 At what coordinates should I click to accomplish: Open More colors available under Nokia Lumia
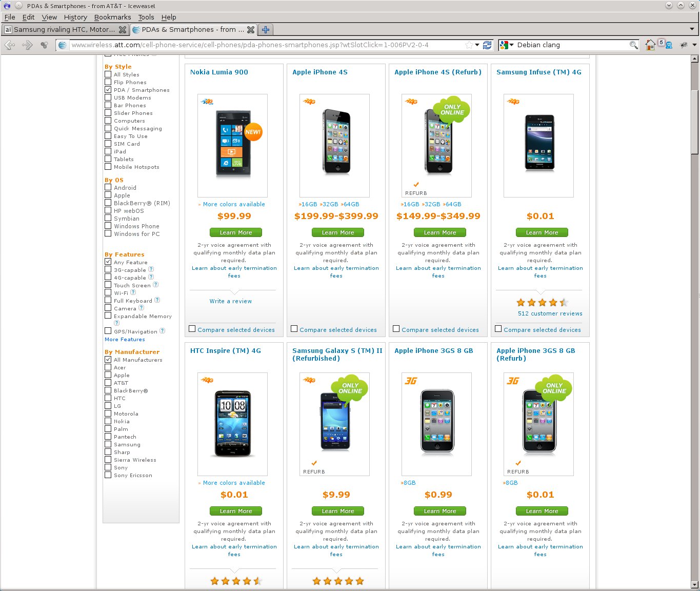tap(234, 204)
